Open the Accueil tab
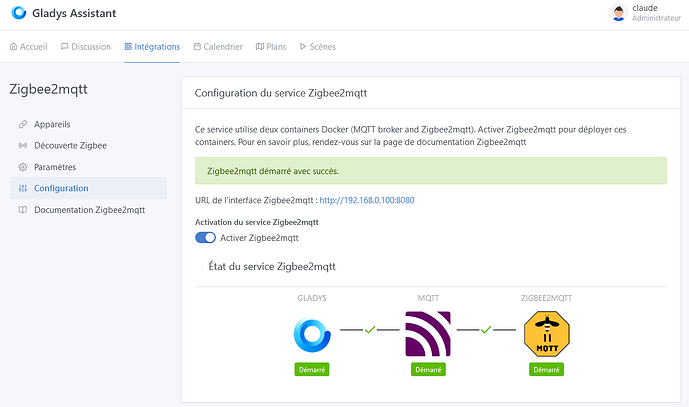 click(x=28, y=46)
